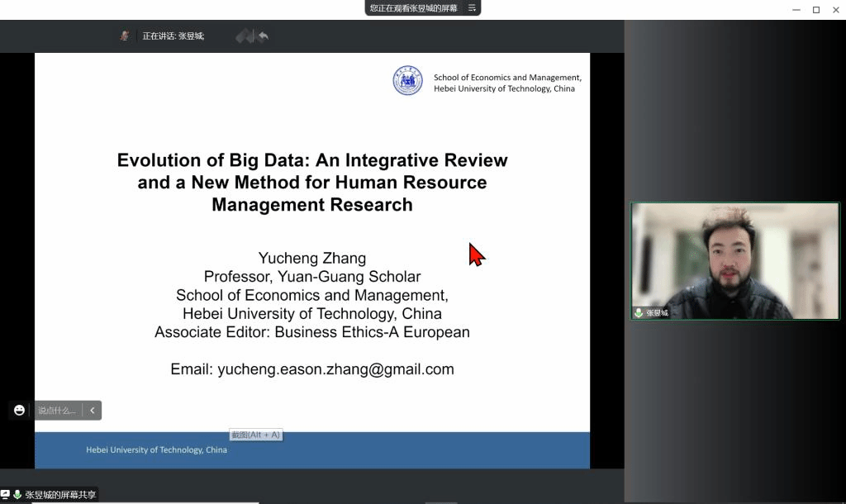
Task: Collapse the chat bar with the left chevron
Action: [93, 410]
